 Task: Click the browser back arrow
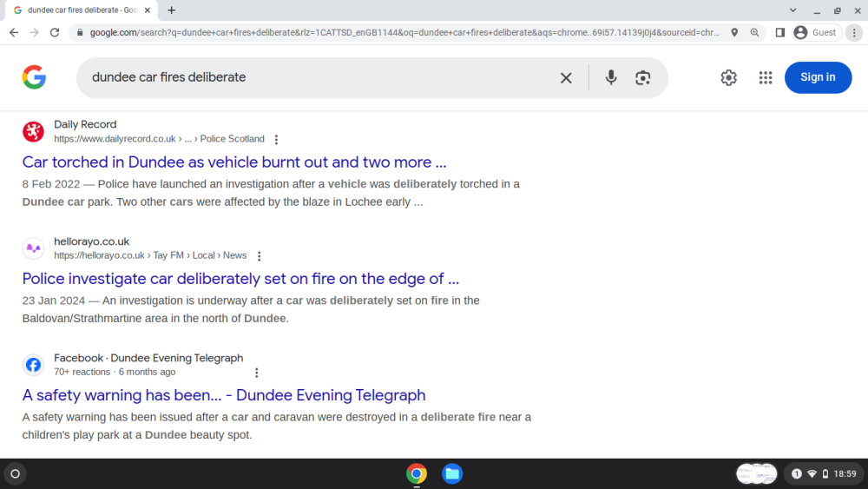click(14, 33)
